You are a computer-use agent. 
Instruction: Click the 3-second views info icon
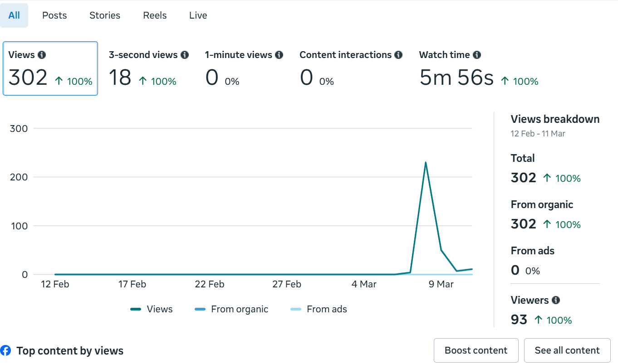point(185,55)
